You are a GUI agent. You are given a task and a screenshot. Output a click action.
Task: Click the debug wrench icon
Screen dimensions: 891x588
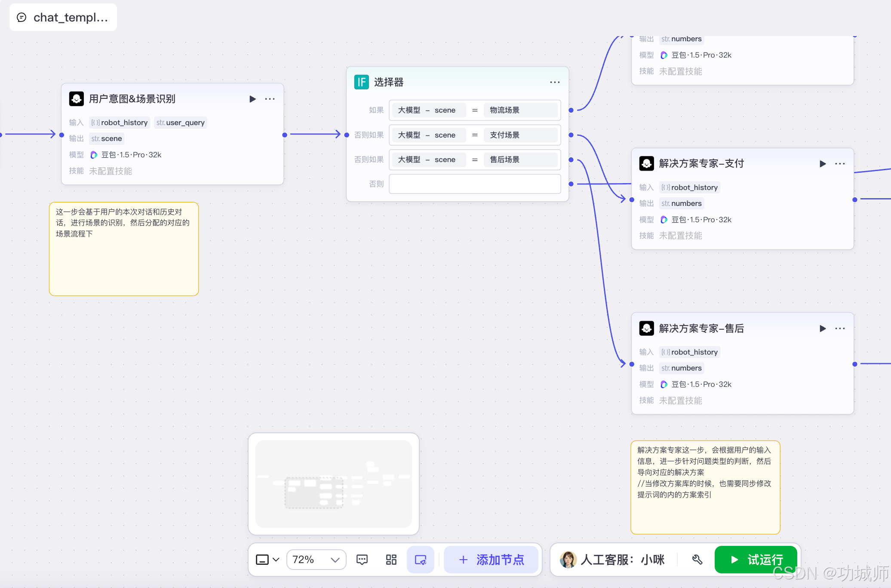(x=697, y=560)
